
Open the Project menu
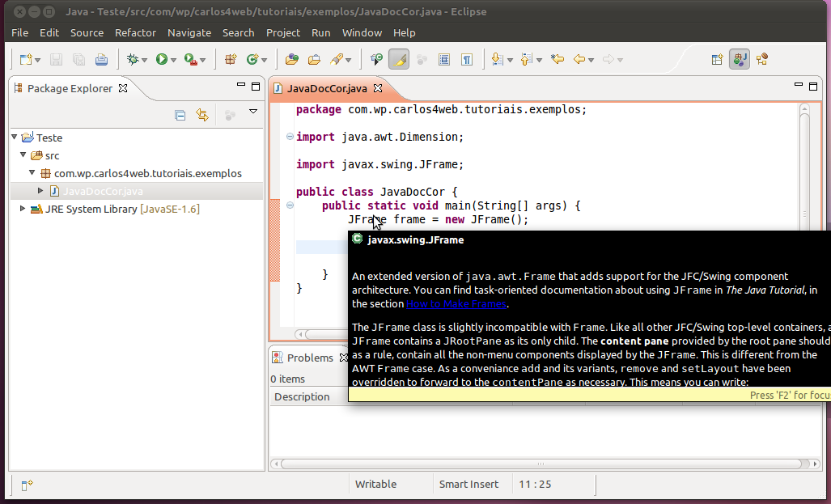coord(283,33)
